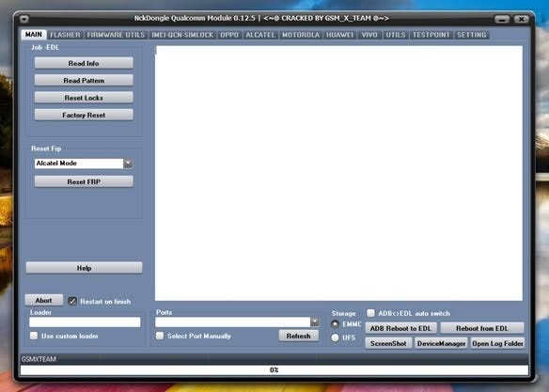Click the Reset Locks button
Image resolution: width=549 pixels, height=392 pixels.
pyautogui.click(x=84, y=98)
